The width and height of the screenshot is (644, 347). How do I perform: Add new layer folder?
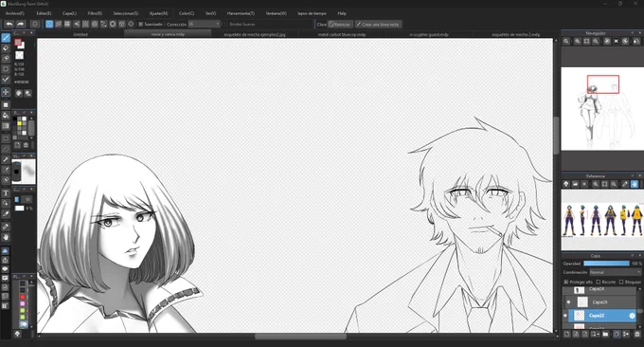pos(605,335)
